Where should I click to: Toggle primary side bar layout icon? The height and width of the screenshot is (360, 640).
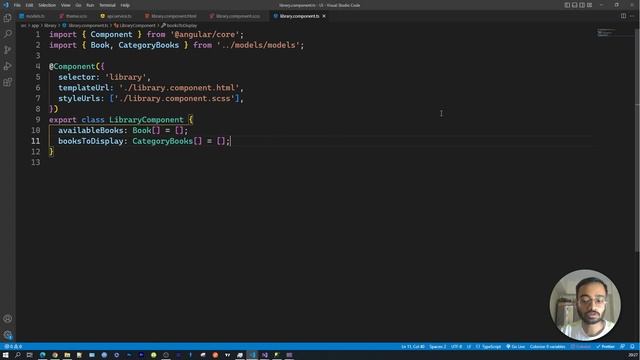tap(567, 5)
